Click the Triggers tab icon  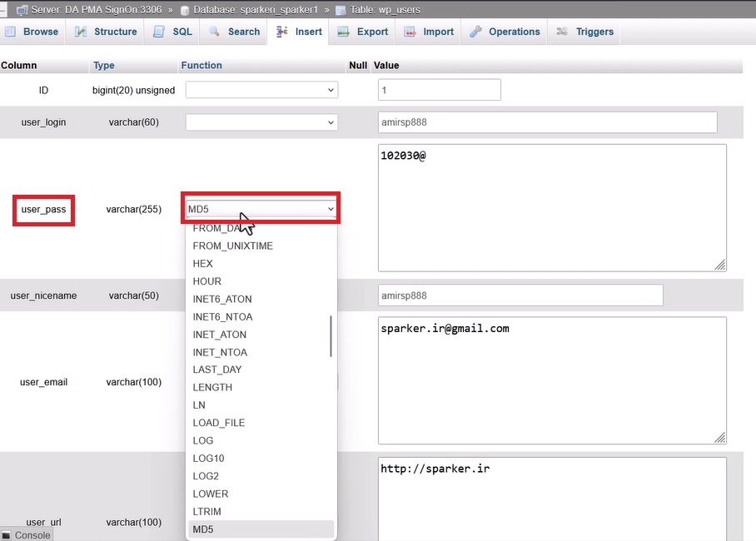click(562, 32)
